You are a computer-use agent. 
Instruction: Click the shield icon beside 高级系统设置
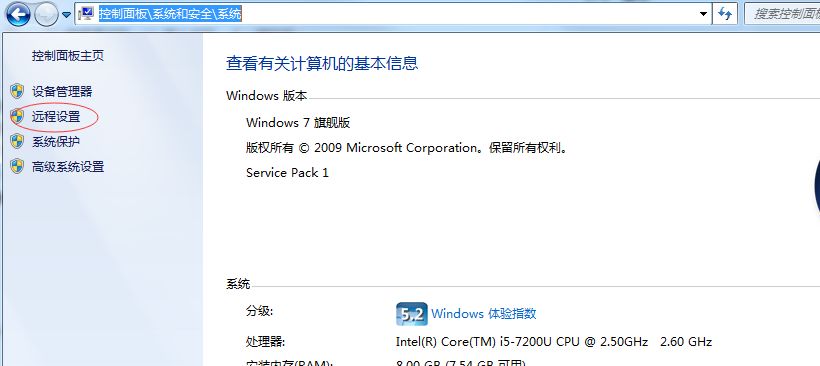tap(17, 166)
